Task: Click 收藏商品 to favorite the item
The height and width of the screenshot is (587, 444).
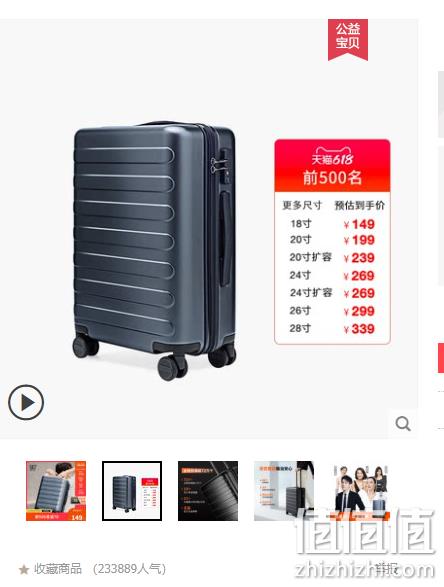Action: pyautogui.click(x=58, y=569)
